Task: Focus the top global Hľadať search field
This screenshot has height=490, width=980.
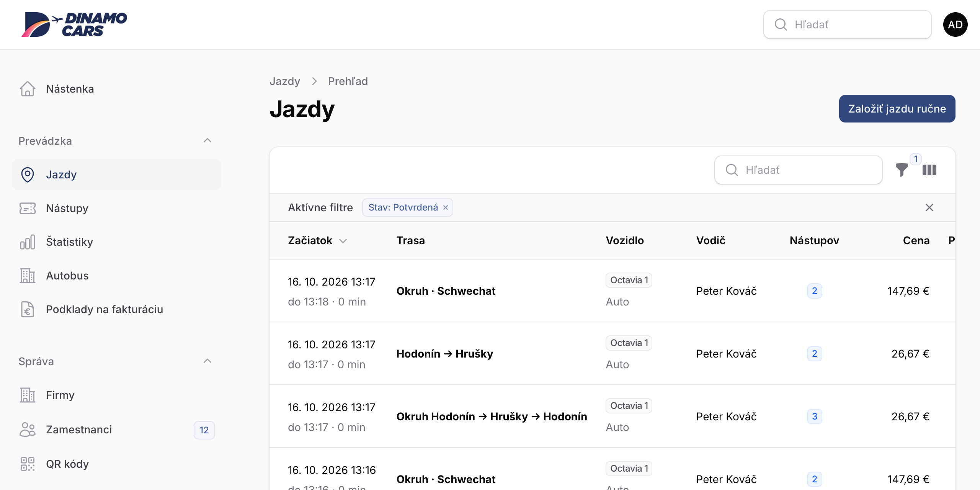Action: pyautogui.click(x=847, y=24)
